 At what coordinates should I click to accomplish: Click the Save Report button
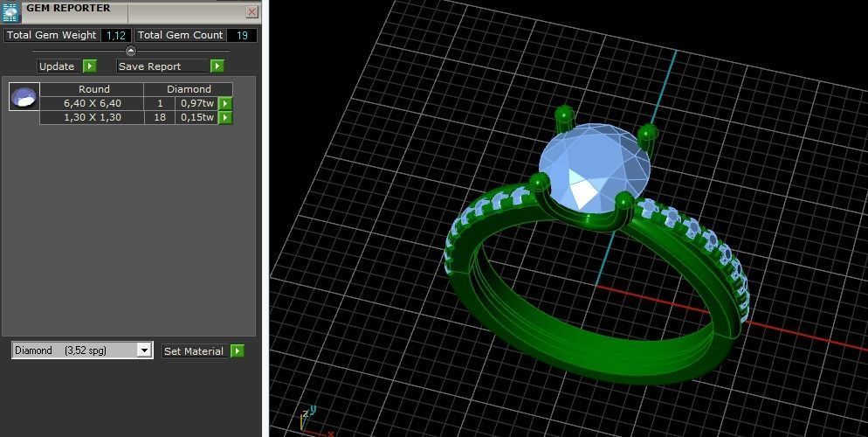pyautogui.click(x=163, y=66)
